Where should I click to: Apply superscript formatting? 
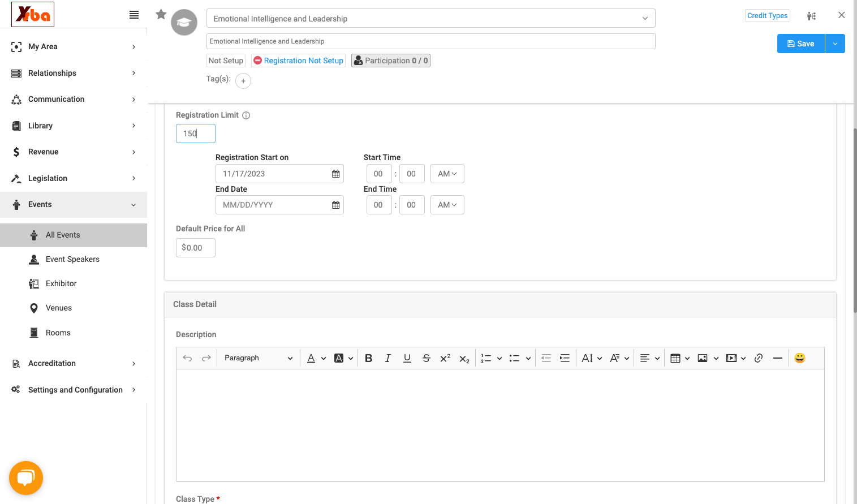point(445,358)
